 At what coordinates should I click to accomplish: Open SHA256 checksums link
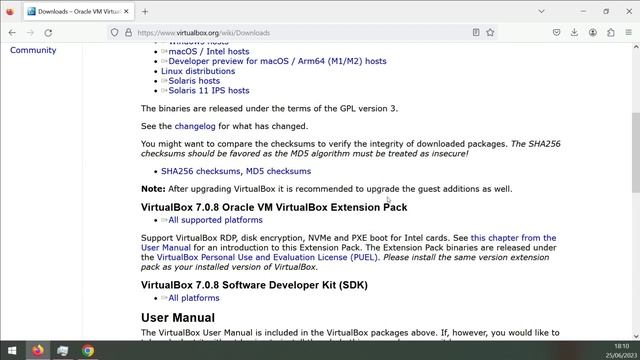pos(200,171)
